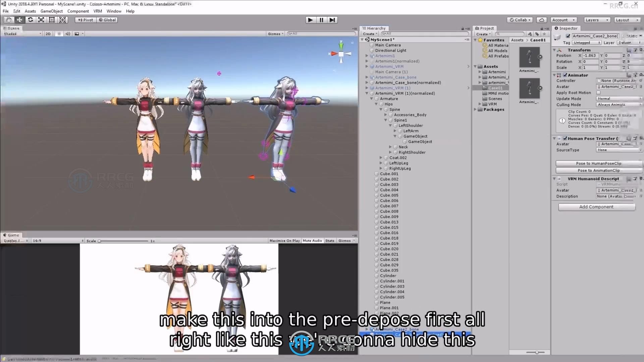Open scene effects image icon
The width and height of the screenshot is (644, 362).
pyautogui.click(x=77, y=34)
